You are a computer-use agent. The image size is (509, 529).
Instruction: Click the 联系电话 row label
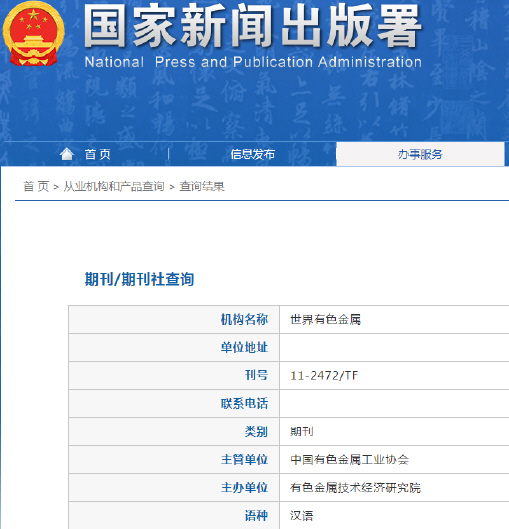coord(245,403)
